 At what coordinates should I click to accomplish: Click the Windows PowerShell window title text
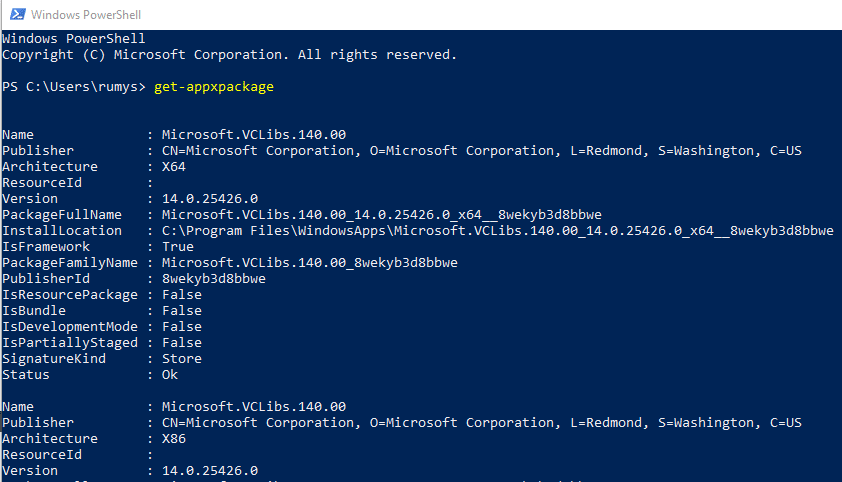tap(86, 15)
